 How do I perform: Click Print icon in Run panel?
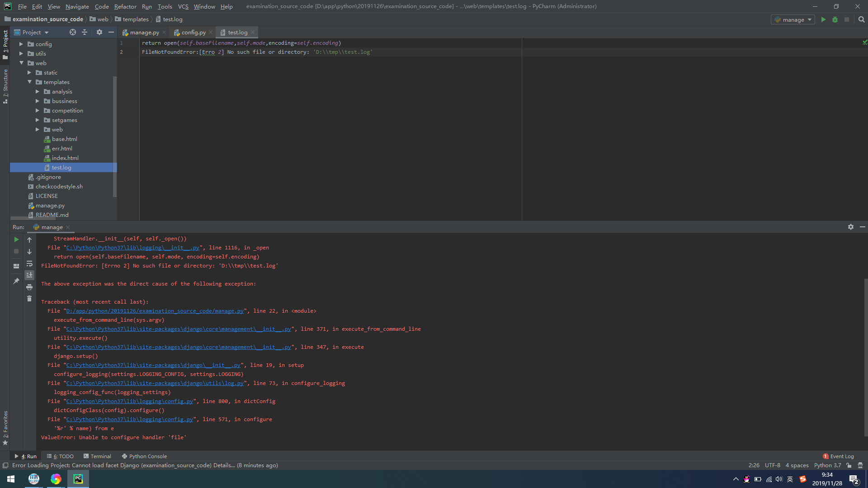29,287
